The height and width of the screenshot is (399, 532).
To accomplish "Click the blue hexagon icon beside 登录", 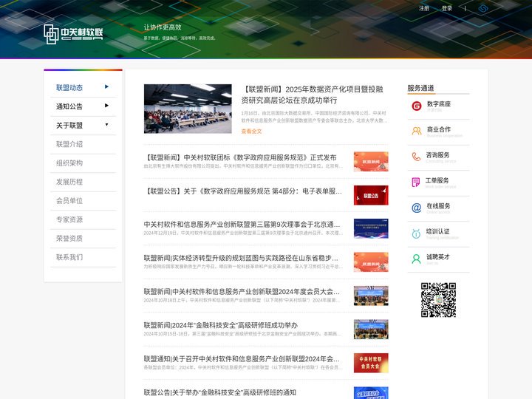I will point(482,8).
